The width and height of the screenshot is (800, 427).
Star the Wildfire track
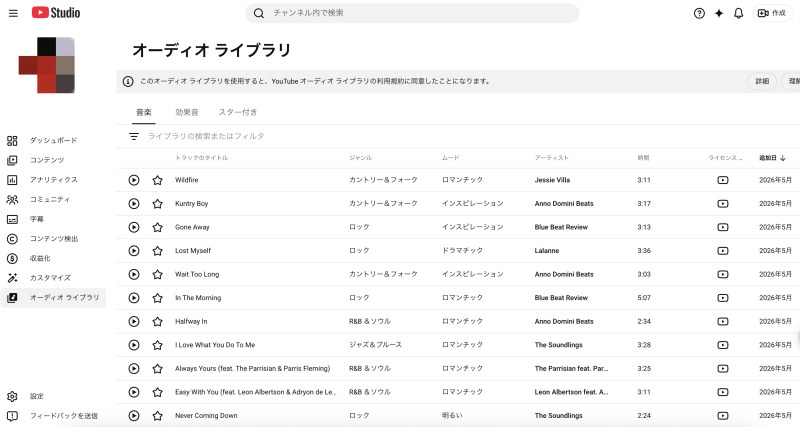click(x=158, y=180)
